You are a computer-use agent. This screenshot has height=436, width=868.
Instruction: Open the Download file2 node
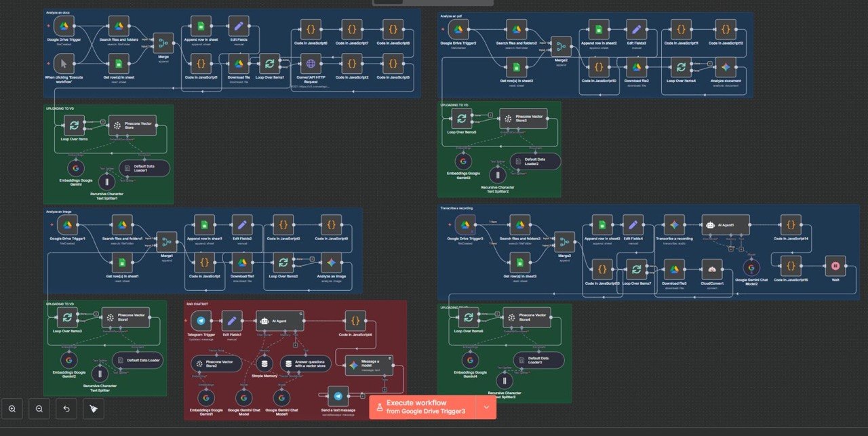[x=636, y=66]
